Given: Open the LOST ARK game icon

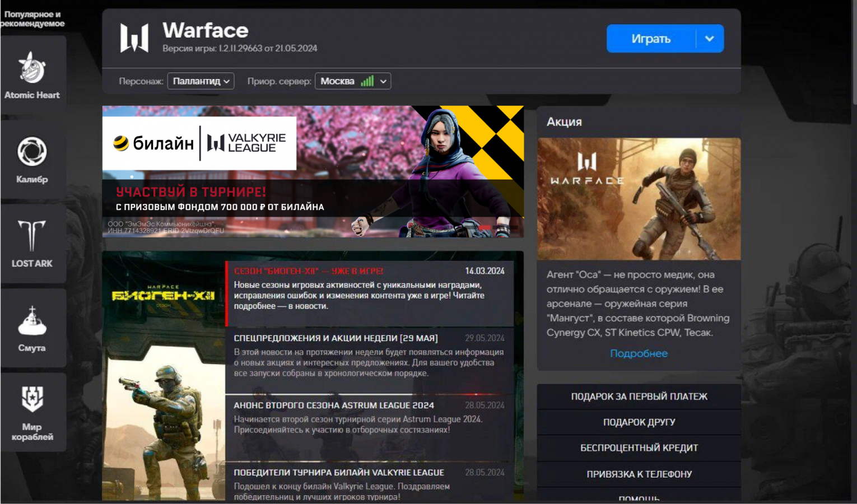Looking at the screenshot, I should [x=32, y=243].
